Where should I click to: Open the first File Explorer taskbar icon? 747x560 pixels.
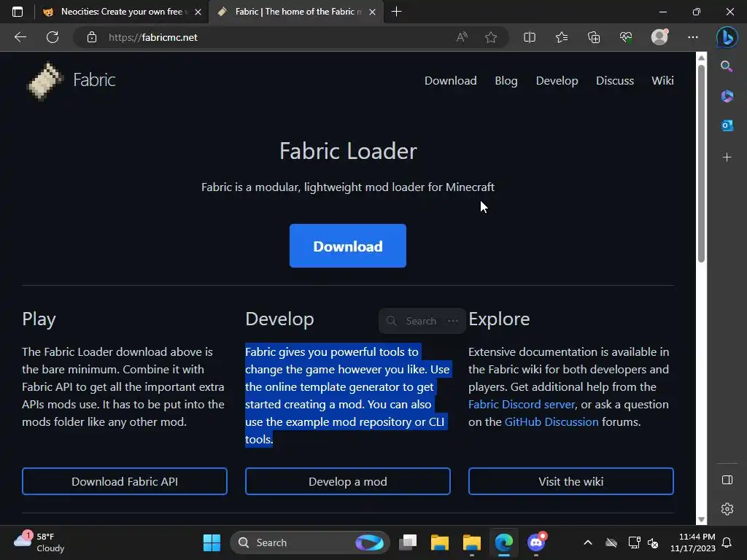click(439, 542)
